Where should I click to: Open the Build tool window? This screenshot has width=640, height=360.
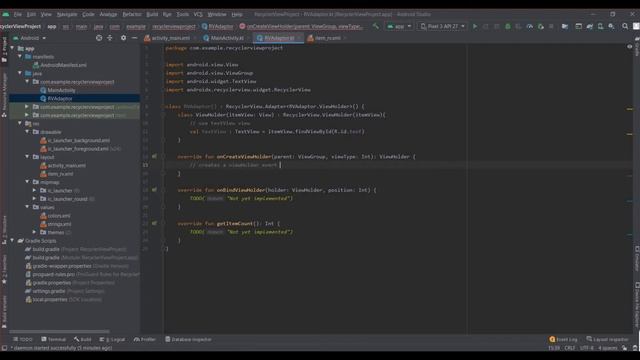(83, 340)
